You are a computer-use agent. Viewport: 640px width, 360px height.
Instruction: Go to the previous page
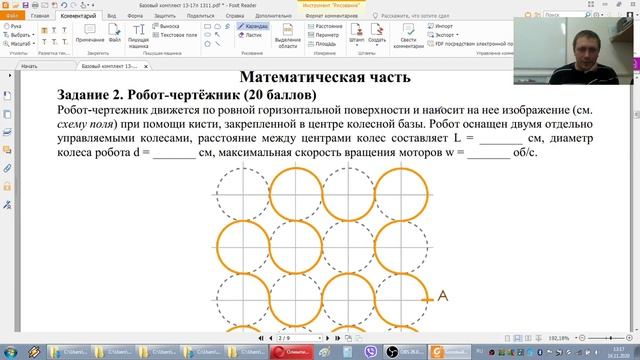271,338
